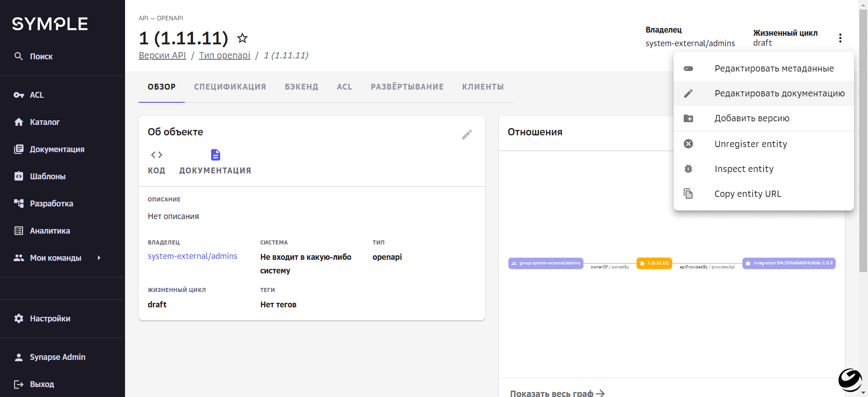Screen dimensions: 868x397
Task: Switch to the СПЕЦИФИКАЦИЯ tab
Action: [x=230, y=87]
